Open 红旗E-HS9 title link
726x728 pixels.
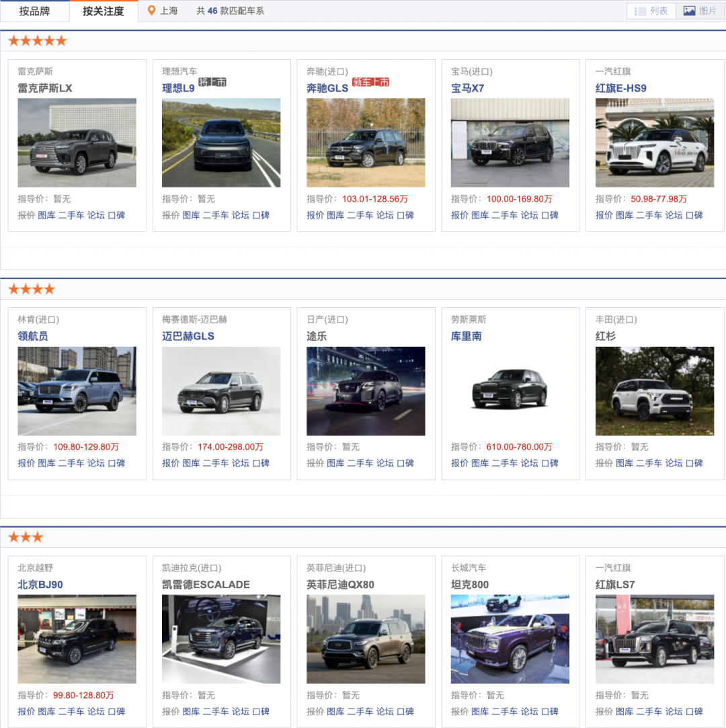(620, 88)
